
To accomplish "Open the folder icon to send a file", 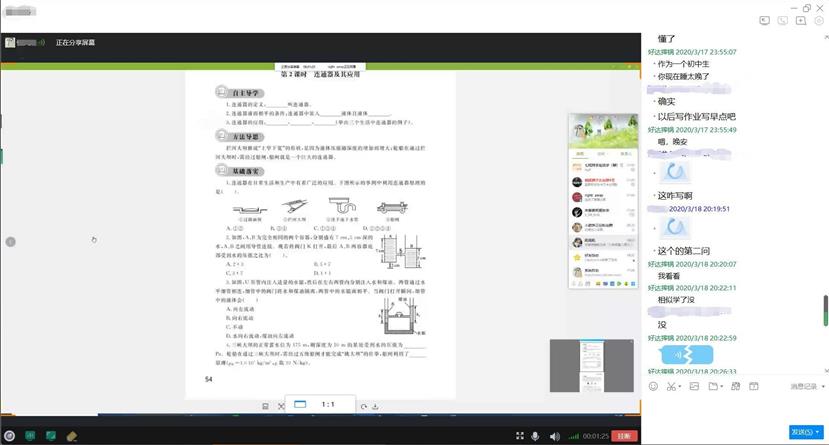I will tap(713, 386).
